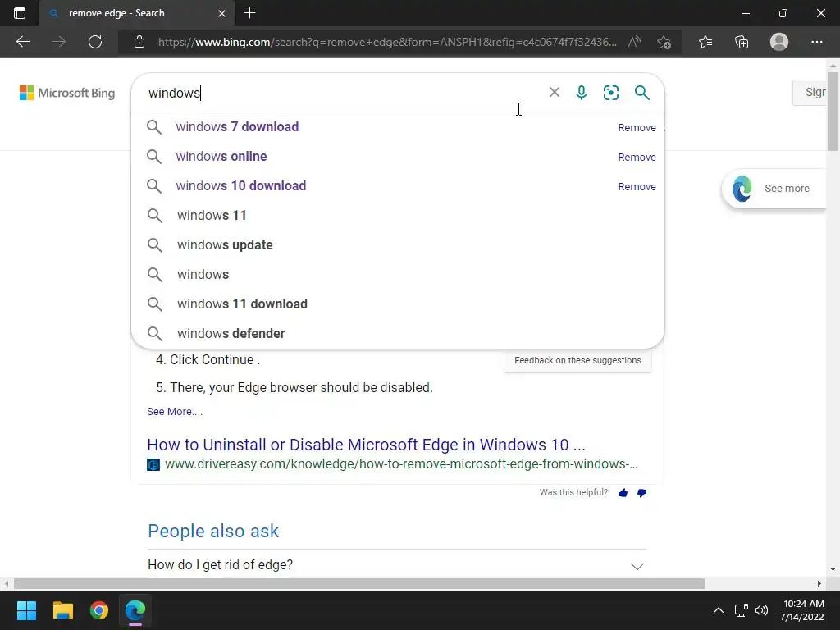
Task: Remove 'windows 7 download' from history
Action: coord(637,127)
